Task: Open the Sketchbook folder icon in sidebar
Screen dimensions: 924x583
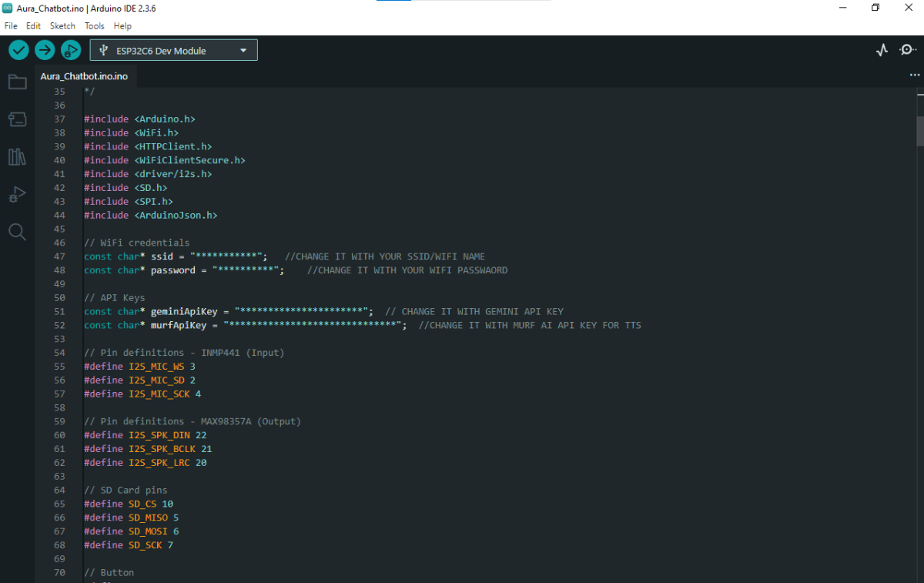Action: coord(17,82)
